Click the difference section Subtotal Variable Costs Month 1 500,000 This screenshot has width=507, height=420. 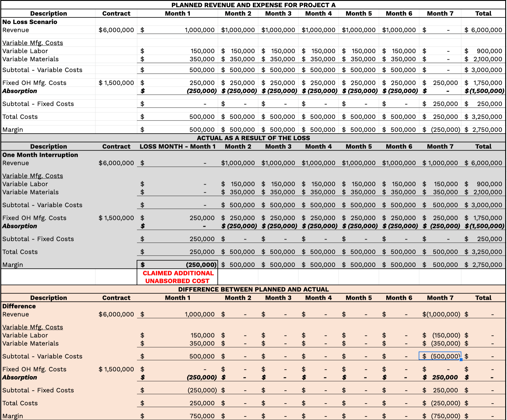[178, 357]
